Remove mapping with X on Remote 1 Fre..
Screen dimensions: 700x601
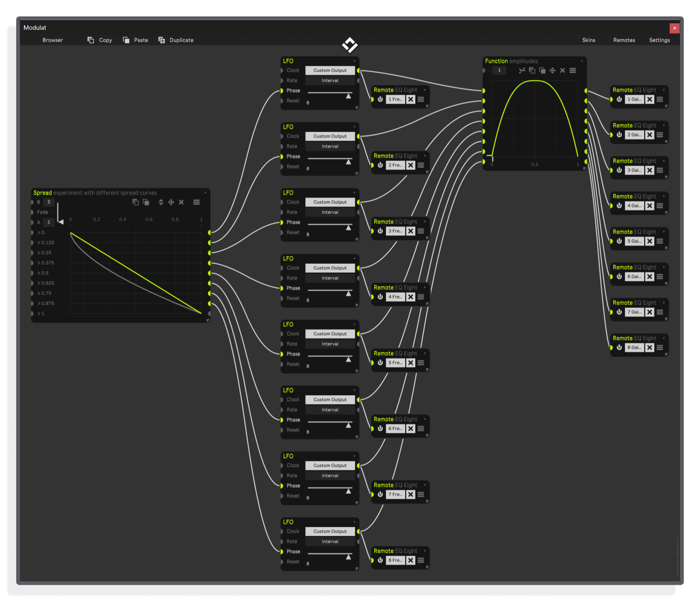[x=410, y=99]
